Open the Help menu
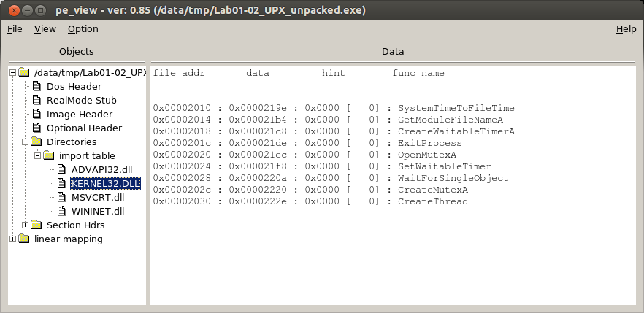The height and width of the screenshot is (313, 644). (x=626, y=29)
